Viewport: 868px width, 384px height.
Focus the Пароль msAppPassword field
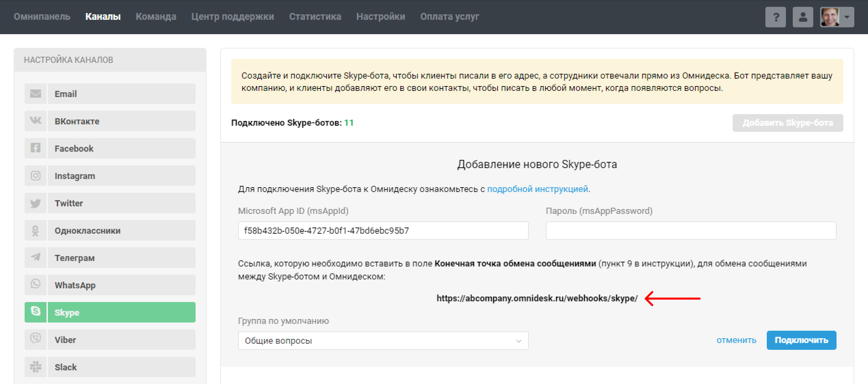pyautogui.click(x=691, y=231)
